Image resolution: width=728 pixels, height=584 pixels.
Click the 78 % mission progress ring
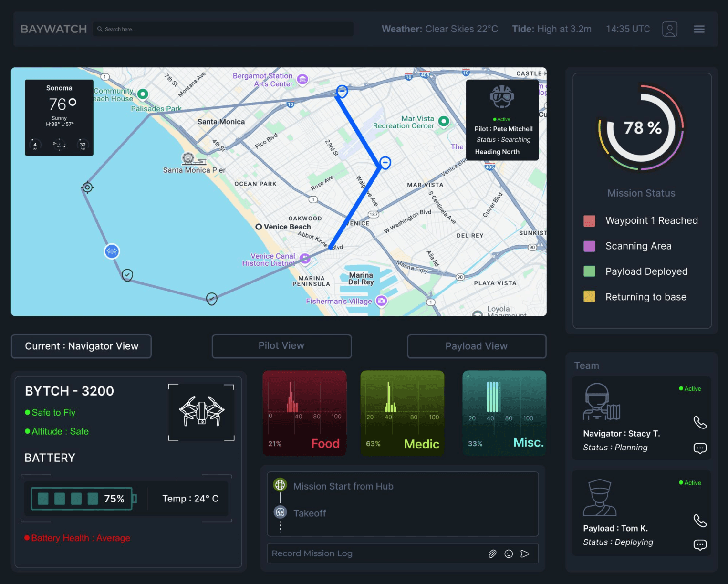(x=641, y=127)
